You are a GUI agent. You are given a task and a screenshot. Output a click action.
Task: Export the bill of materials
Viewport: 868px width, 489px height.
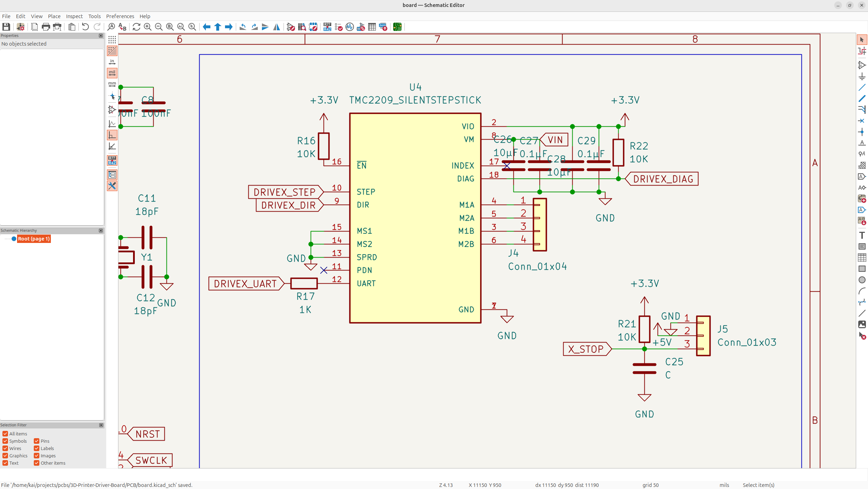point(383,27)
